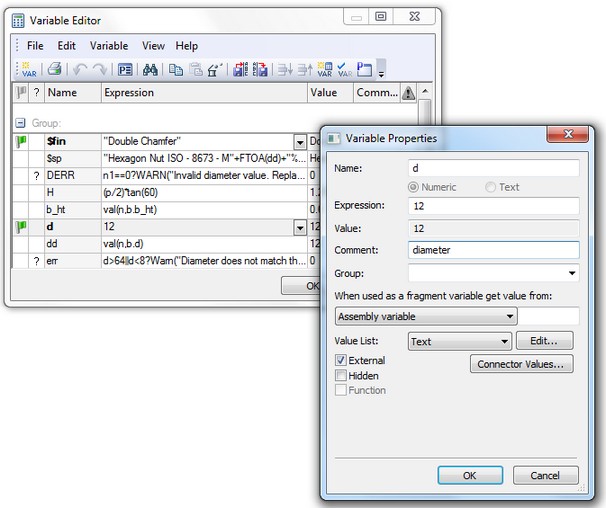Screen dimensions: 606x508
Task: Close the Variable Properties dialog
Action: 568,134
